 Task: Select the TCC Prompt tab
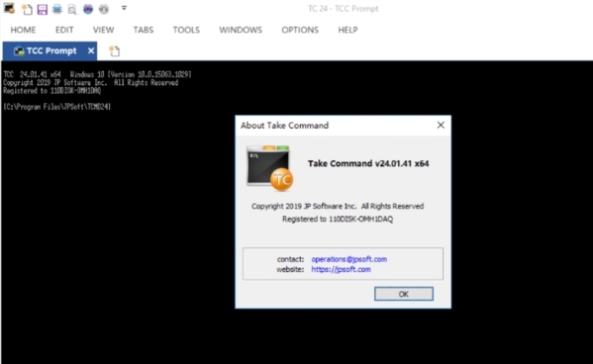click(x=49, y=50)
